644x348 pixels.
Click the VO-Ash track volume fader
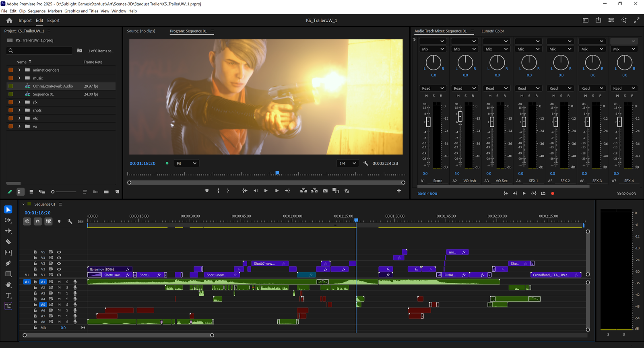point(460,116)
